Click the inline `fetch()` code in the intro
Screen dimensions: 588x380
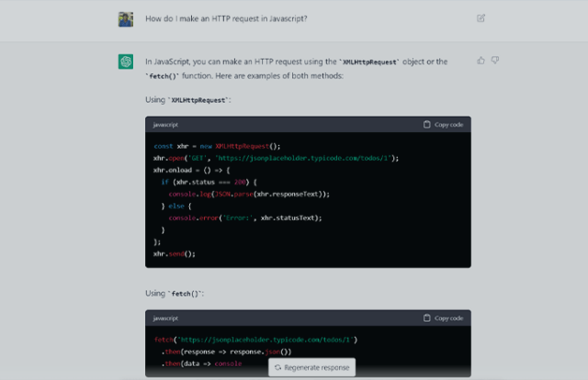click(x=163, y=76)
